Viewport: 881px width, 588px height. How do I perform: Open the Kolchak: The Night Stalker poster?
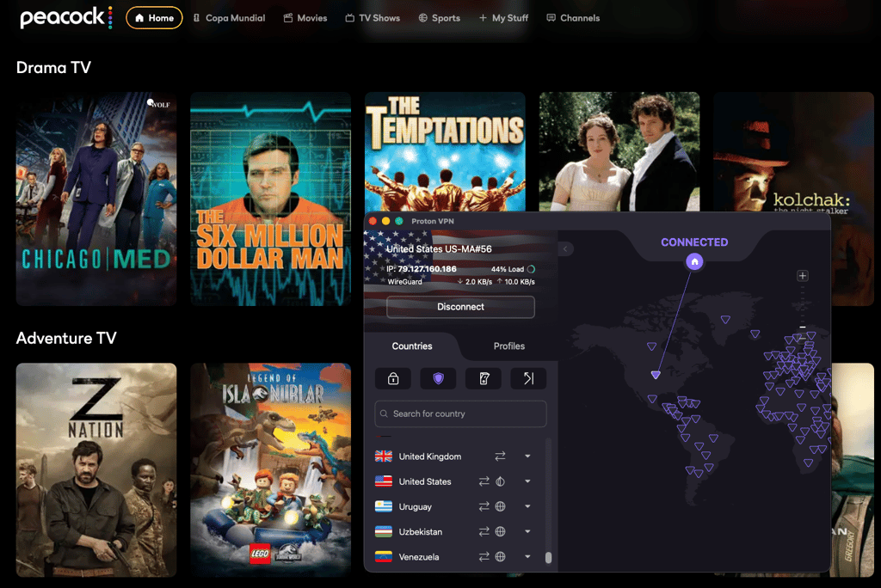point(793,151)
